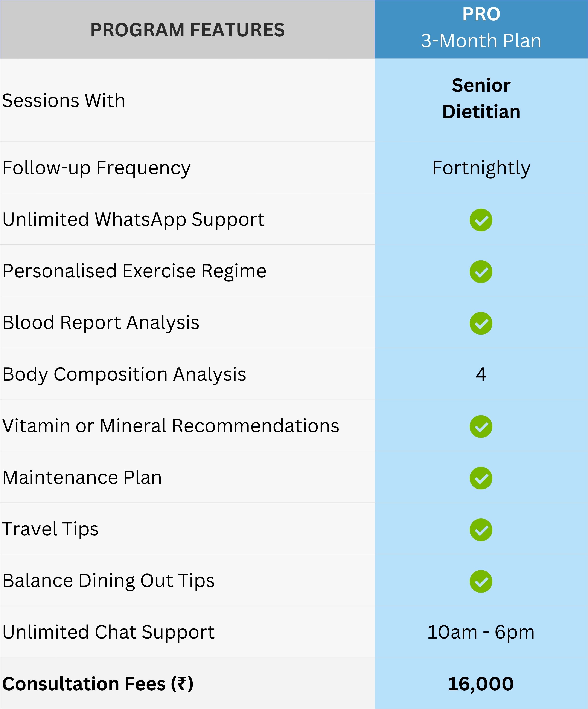Click the Blood Report Analysis checkmark
This screenshot has height=709, width=588.
[x=481, y=323]
